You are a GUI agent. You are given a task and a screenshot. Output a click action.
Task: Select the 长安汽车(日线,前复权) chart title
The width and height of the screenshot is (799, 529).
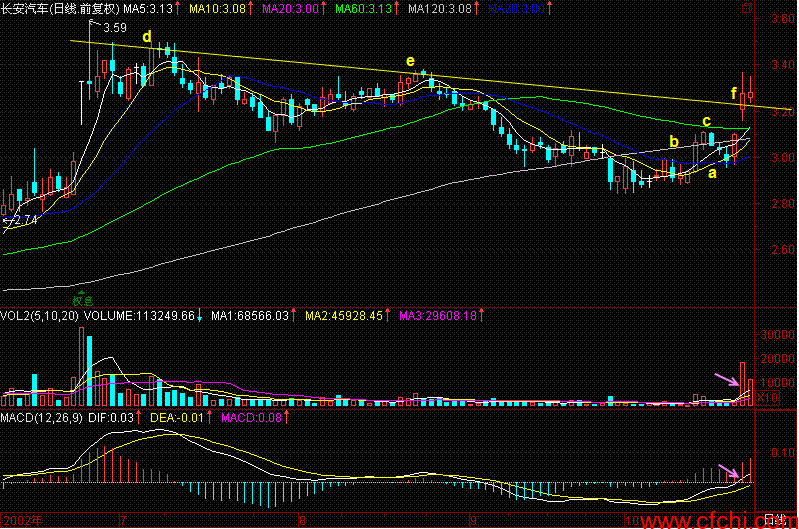(x=60, y=9)
